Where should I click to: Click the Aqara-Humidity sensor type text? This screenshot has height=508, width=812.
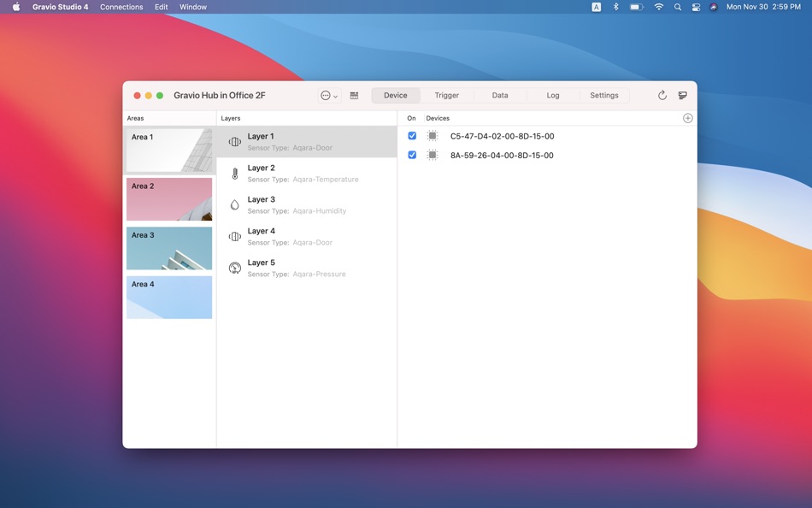point(319,211)
